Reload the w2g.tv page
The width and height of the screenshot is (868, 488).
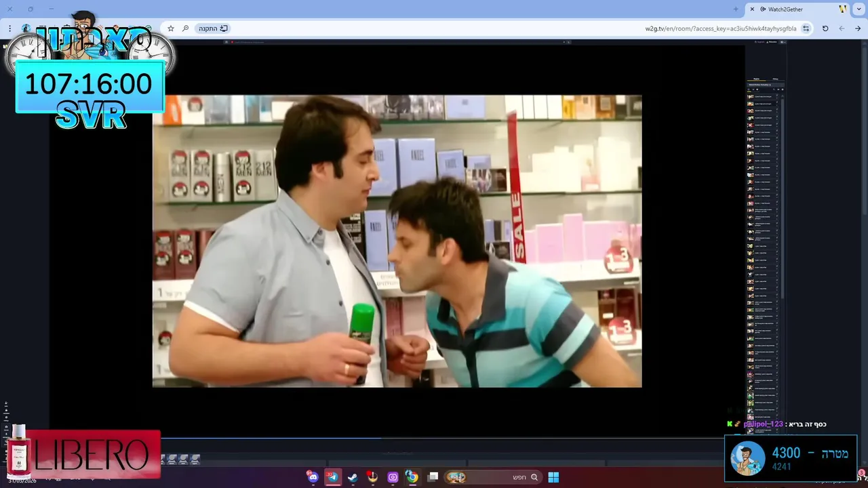pyautogui.click(x=825, y=28)
